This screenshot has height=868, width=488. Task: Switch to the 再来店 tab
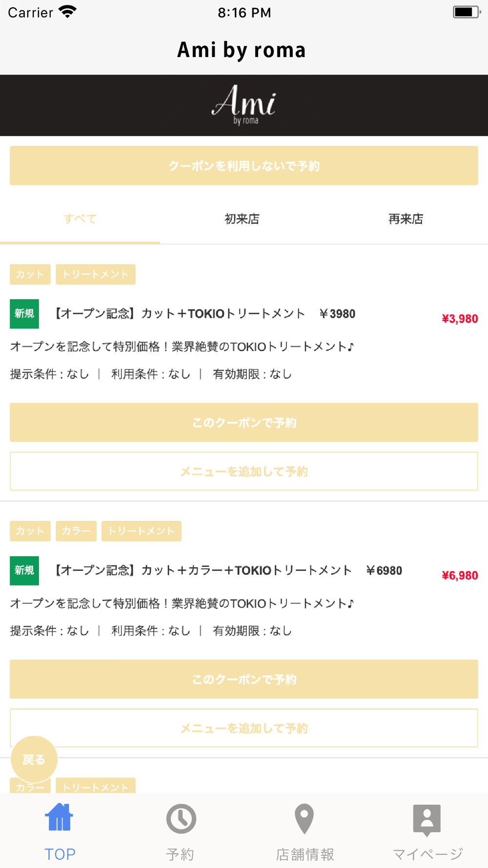point(406,219)
